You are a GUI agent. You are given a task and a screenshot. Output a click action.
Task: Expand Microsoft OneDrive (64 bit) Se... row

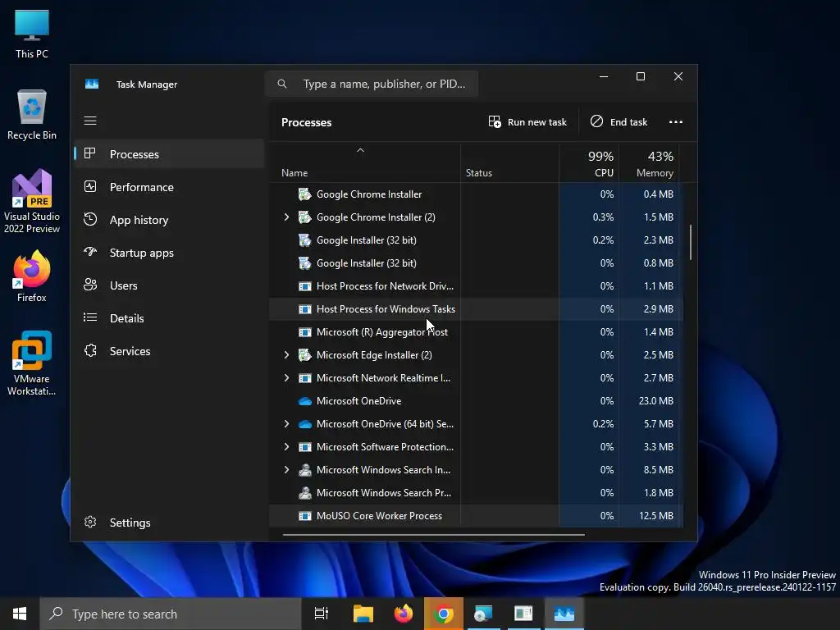click(x=286, y=424)
